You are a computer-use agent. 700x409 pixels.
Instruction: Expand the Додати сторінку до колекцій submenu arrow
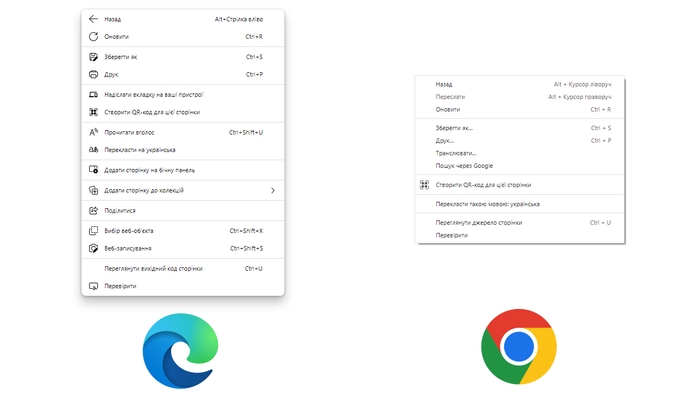273,191
